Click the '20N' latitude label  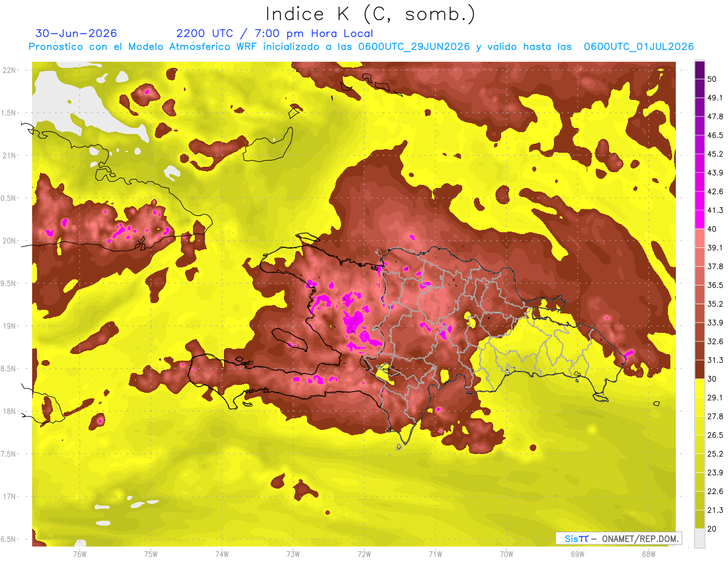[9, 241]
